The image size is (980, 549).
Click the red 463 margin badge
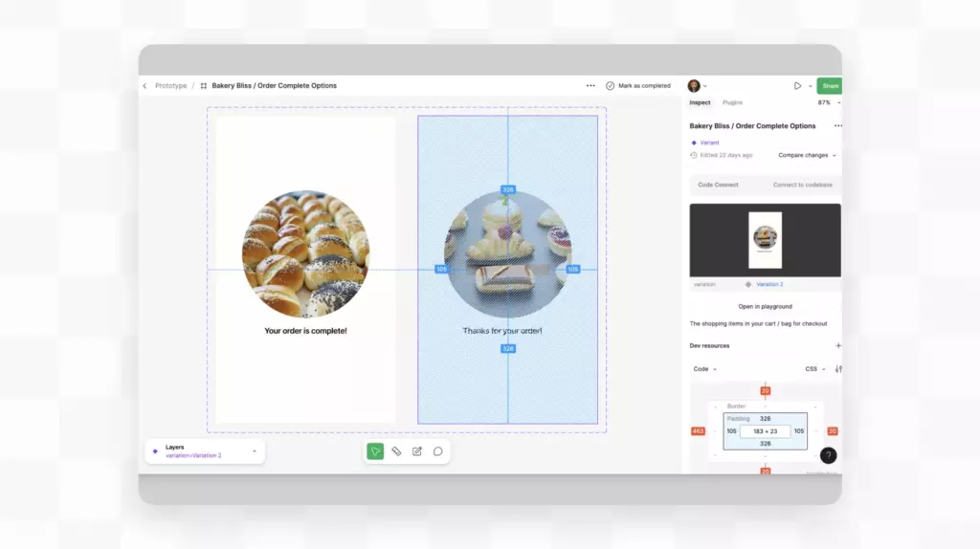pyautogui.click(x=698, y=431)
